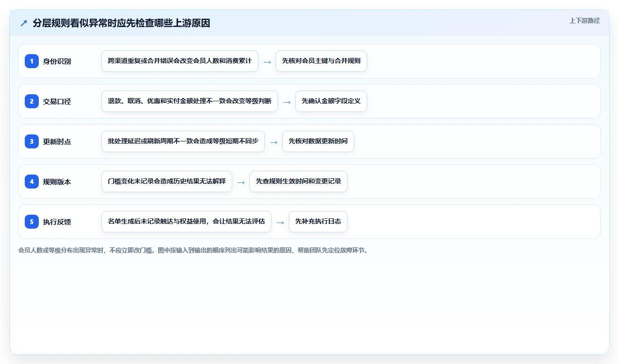Click the footnote text about 会员人数或等级分布

[x=193, y=251]
